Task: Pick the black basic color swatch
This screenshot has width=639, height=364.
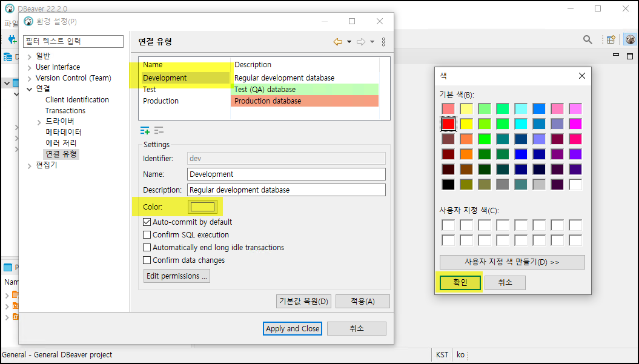Action: pos(448,184)
